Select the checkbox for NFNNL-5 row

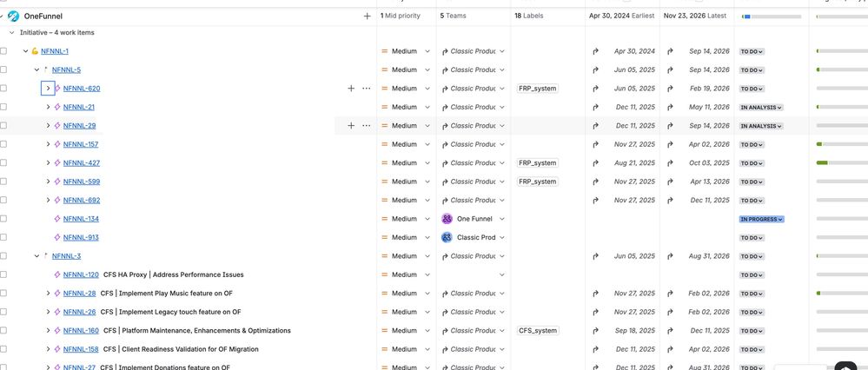click(x=3, y=69)
